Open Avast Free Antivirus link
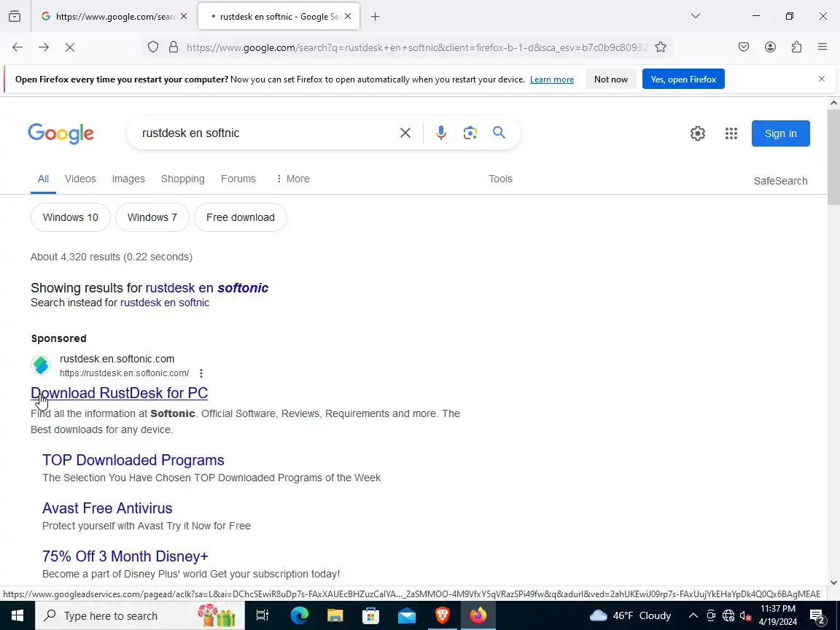 pos(107,508)
